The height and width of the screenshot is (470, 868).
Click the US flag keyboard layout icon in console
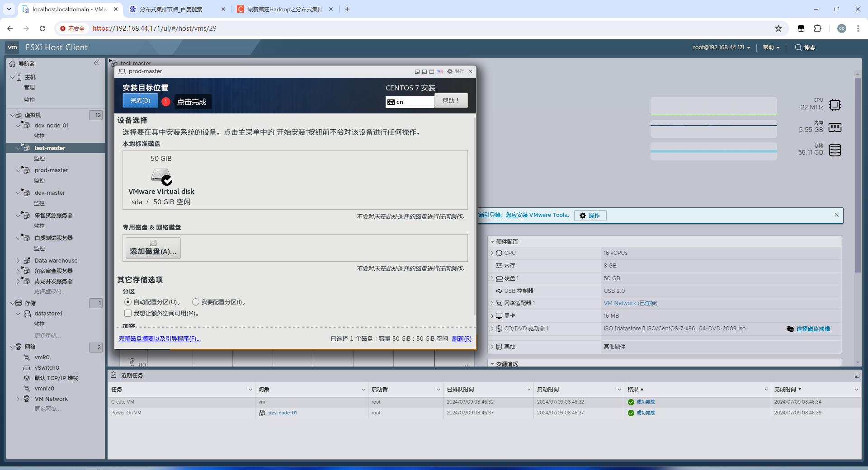[439, 71]
